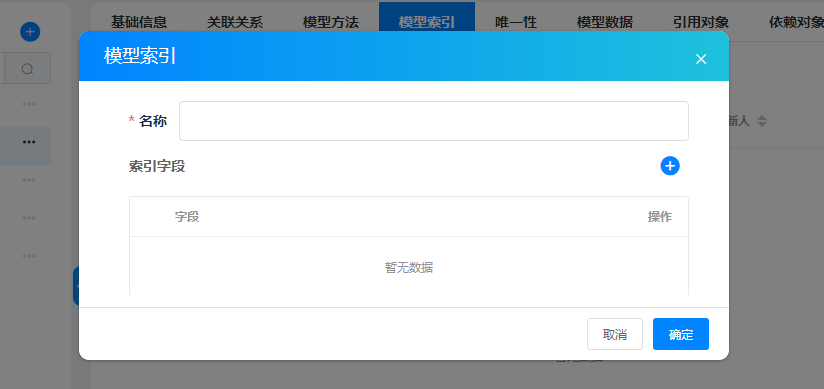The height and width of the screenshot is (389, 824).
Task: Select the 模型方法 tab
Action: (x=331, y=22)
